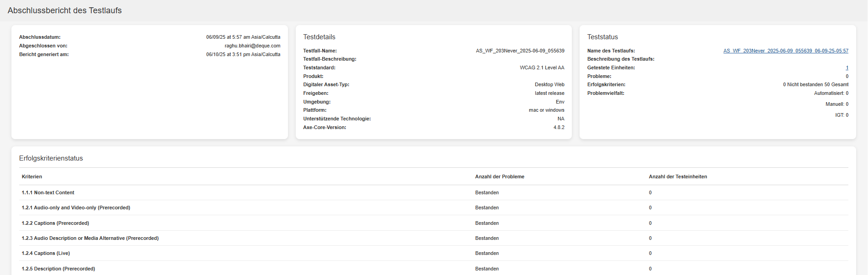Viewport: 868px width, 275px height.
Task: Click the Teststatus card heading
Action: (x=602, y=37)
